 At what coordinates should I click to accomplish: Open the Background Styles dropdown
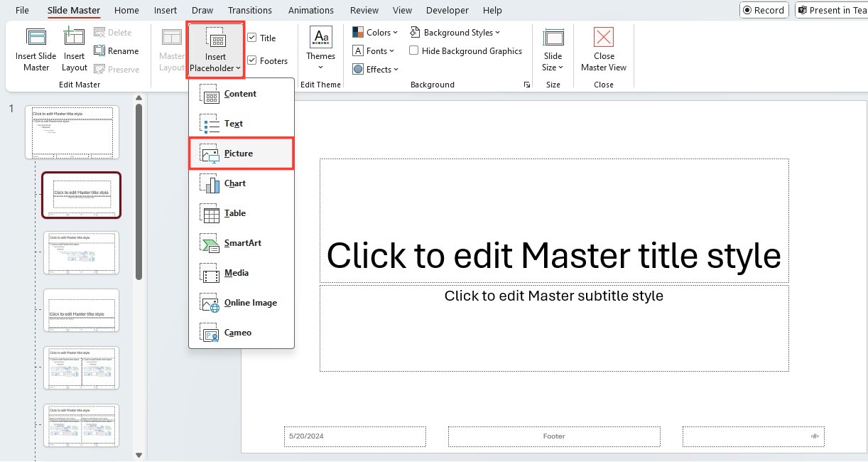[x=455, y=33]
